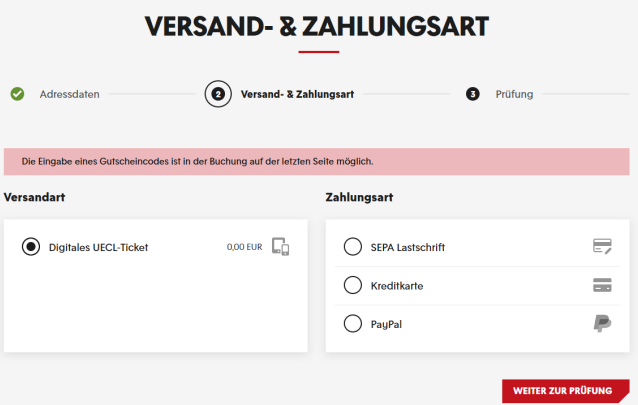Click the PayPal logo icon
Viewport: 638px width, 405px height.
[602, 324]
